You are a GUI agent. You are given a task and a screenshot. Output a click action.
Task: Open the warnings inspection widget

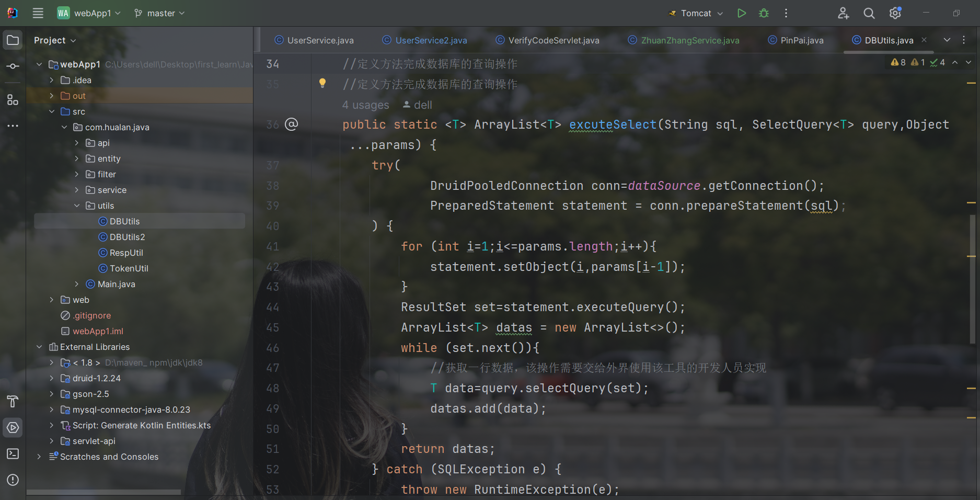click(917, 62)
